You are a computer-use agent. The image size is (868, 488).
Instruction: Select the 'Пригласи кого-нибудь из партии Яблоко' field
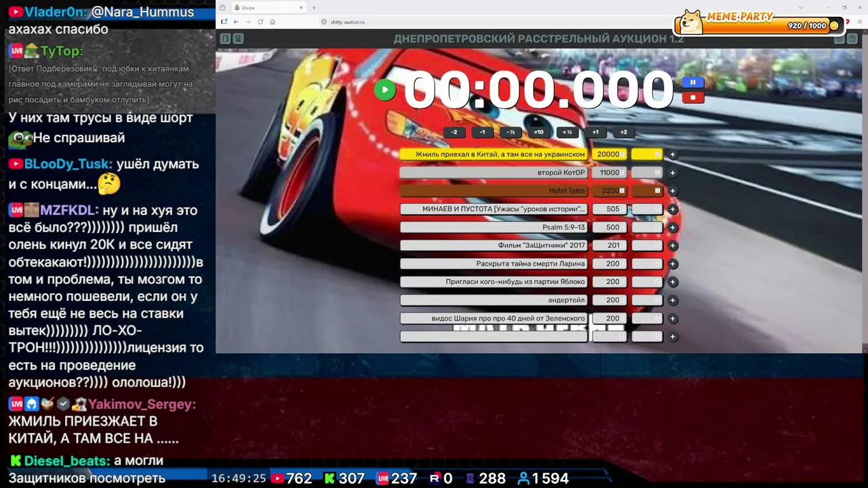click(494, 282)
